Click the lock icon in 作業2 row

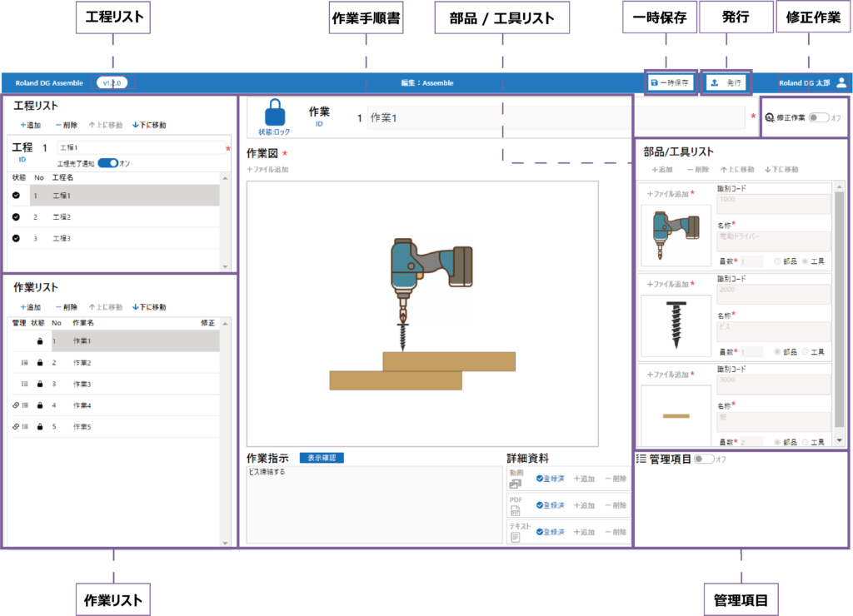coord(38,363)
